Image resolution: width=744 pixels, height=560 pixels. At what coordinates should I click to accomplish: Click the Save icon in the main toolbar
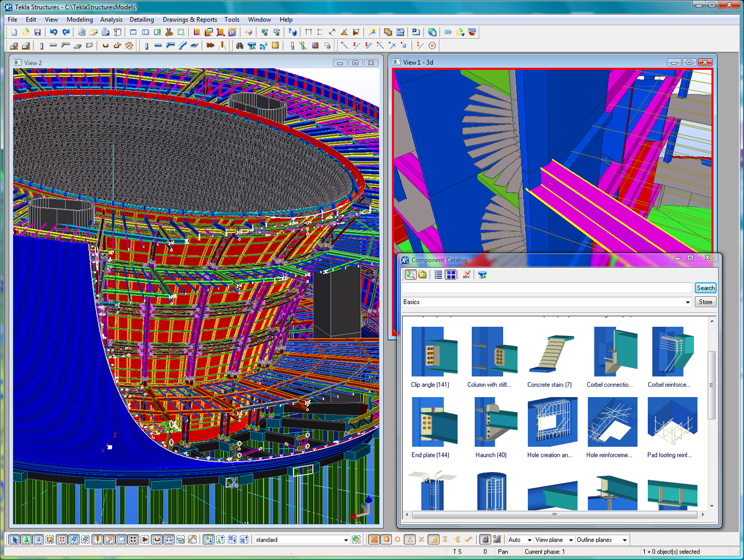click(x=37, y=32)
